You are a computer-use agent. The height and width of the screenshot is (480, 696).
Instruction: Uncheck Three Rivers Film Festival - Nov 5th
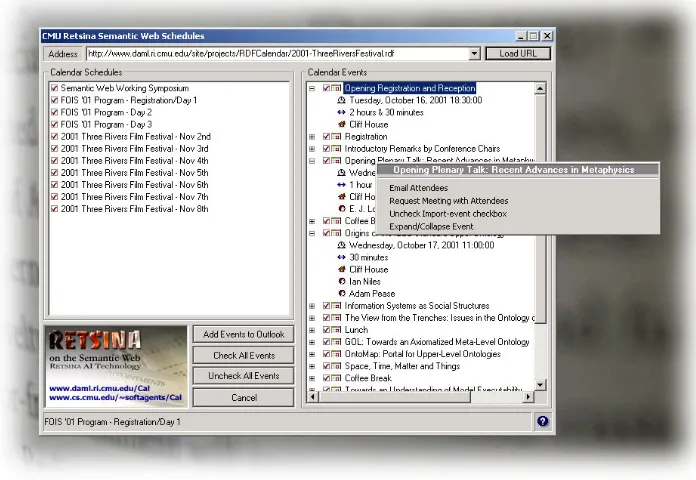click(x=55, y=172)
